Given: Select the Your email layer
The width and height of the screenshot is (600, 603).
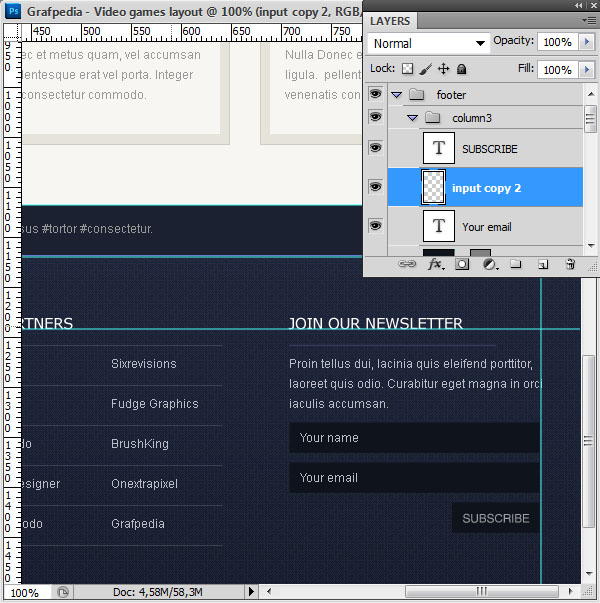Looking at the screenshot, I should (485, 226).
